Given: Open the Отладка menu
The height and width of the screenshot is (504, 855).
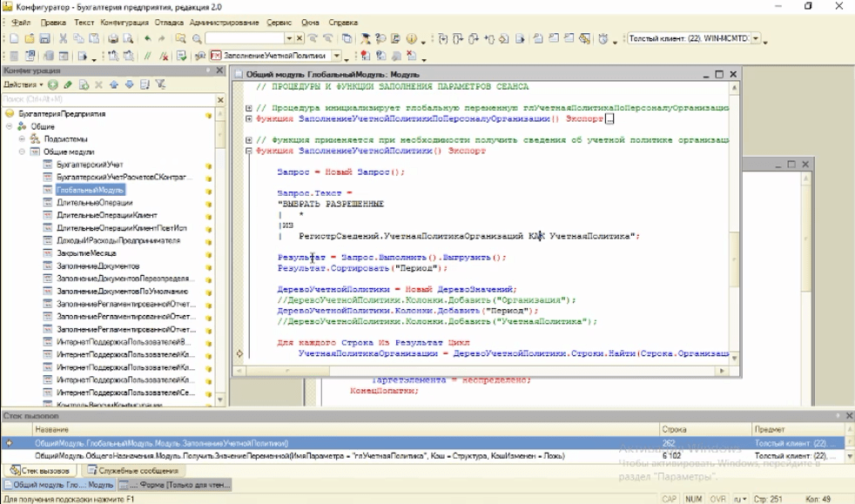Looking at the screenshot, I should (169, 23).
